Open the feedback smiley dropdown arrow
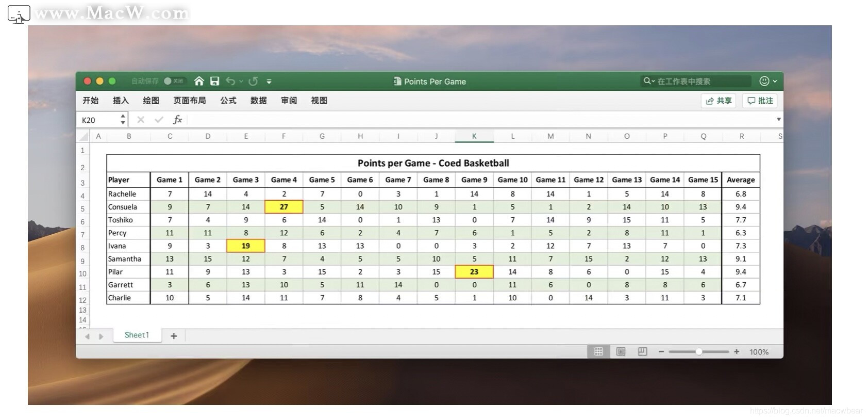 click(x=775, y=81)
